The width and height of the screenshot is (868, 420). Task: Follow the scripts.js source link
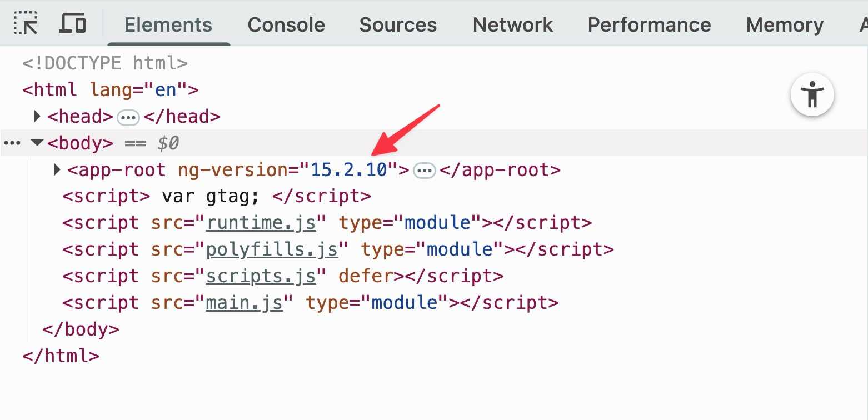click(261, 276)
